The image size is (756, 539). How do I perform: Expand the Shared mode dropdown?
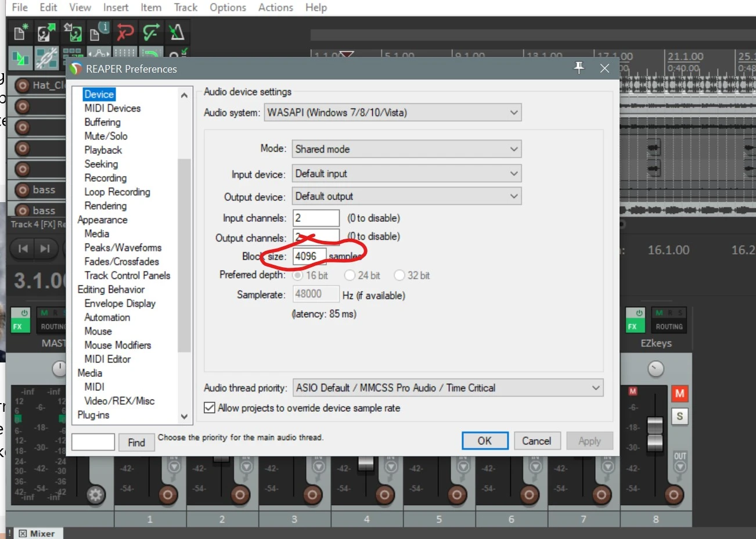pyautogui.click(x=406, y=149)
